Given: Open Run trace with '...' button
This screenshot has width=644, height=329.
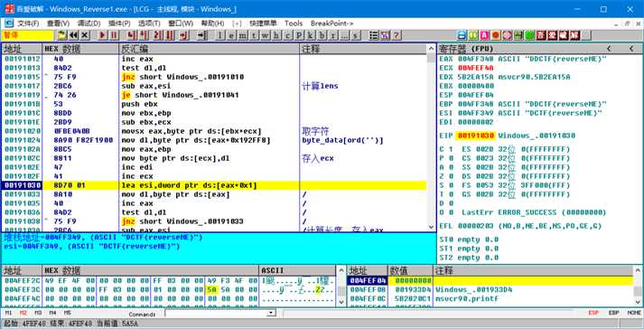Looking at the screenshot, I should pos(344,35).
